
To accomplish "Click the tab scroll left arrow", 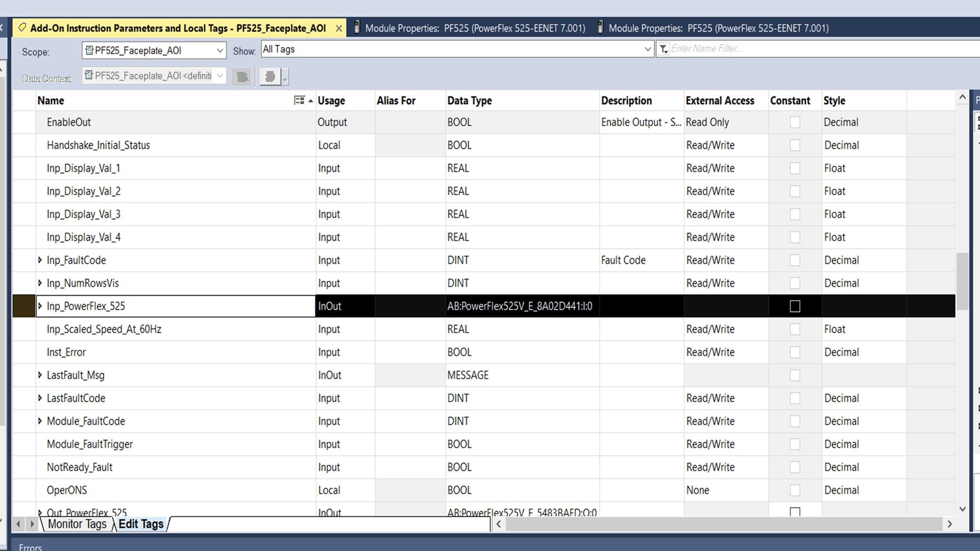I will coord(18,524).
